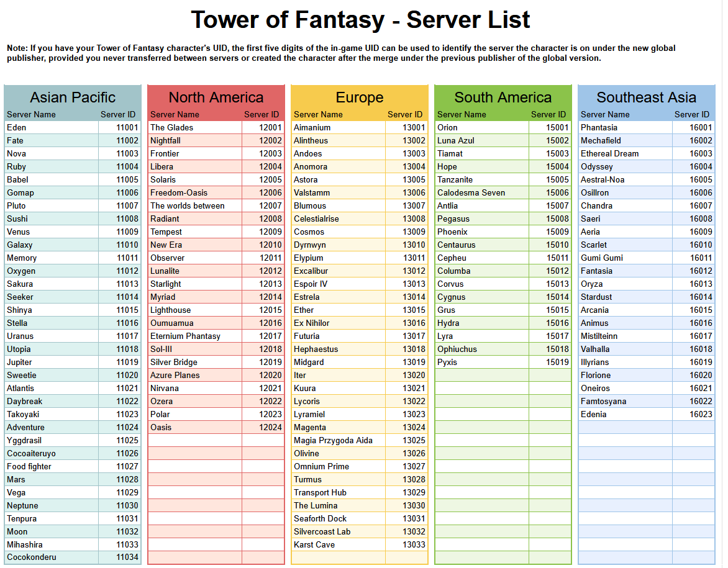The image size is (728, 568).
Task: Click server ID 12010 for New Era
Action: click(271, 245)
